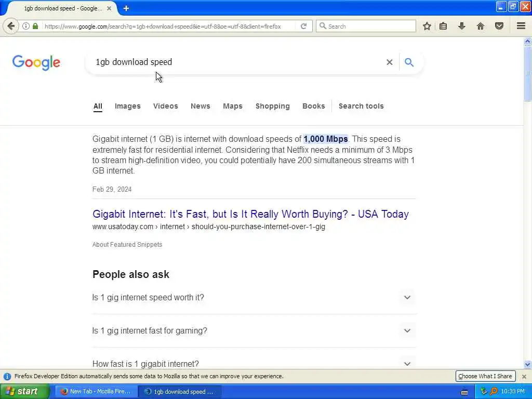Open the Windows Start menu
Viewport: 532px width, 399px height.
tap(24, 392)
